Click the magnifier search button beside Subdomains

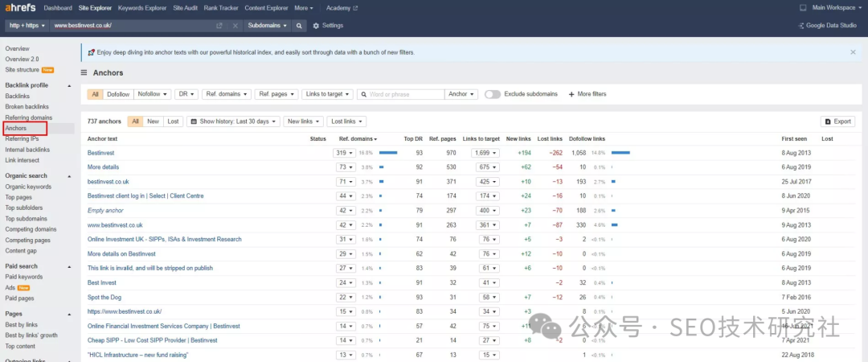(299, 26)
